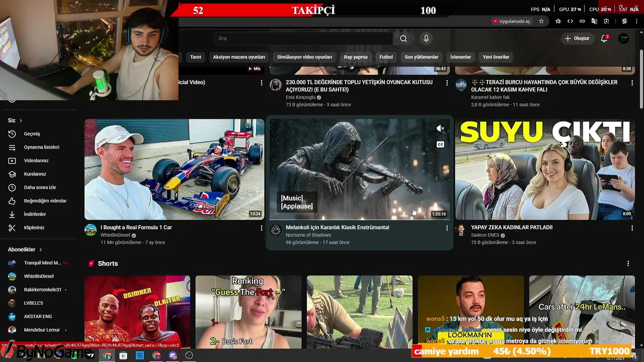Viewport: 644px width, 362px height.
Task: Open options for YAPAY ZEKA video
Action: pos(632,228)
